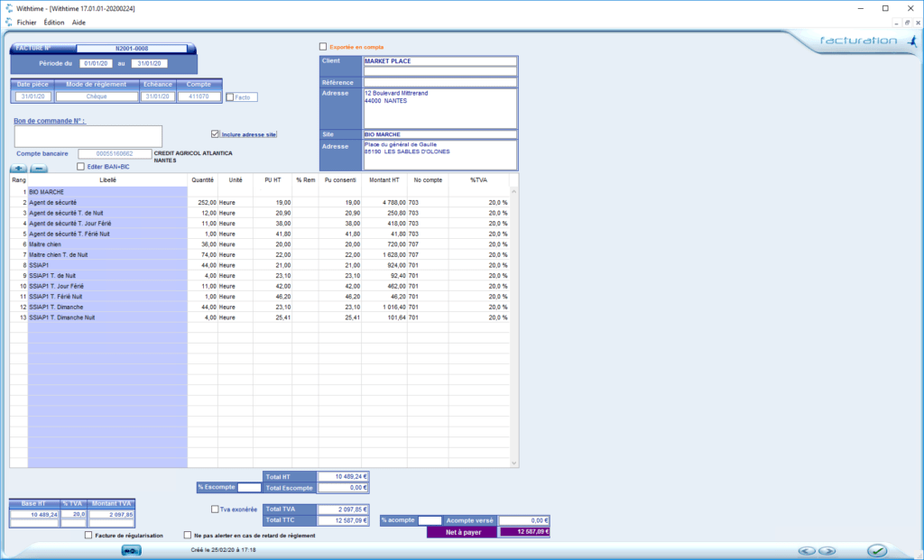Viewport: 924px width, 560px height.
Task: Open the Mode de règlement Chèque field
Action: point(96,96)
